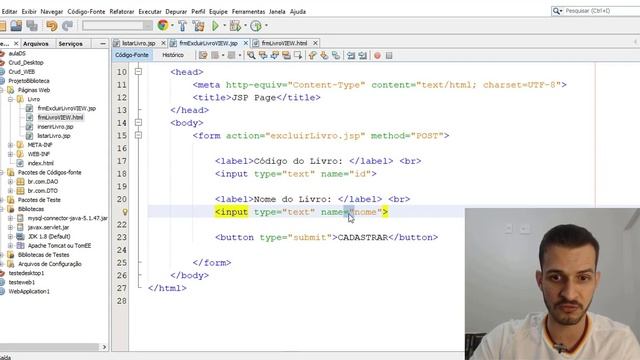The height and width of the screenshot is (360, 640).
Task: Expand the mysql-connector jar node
Action: pos(11,218)
